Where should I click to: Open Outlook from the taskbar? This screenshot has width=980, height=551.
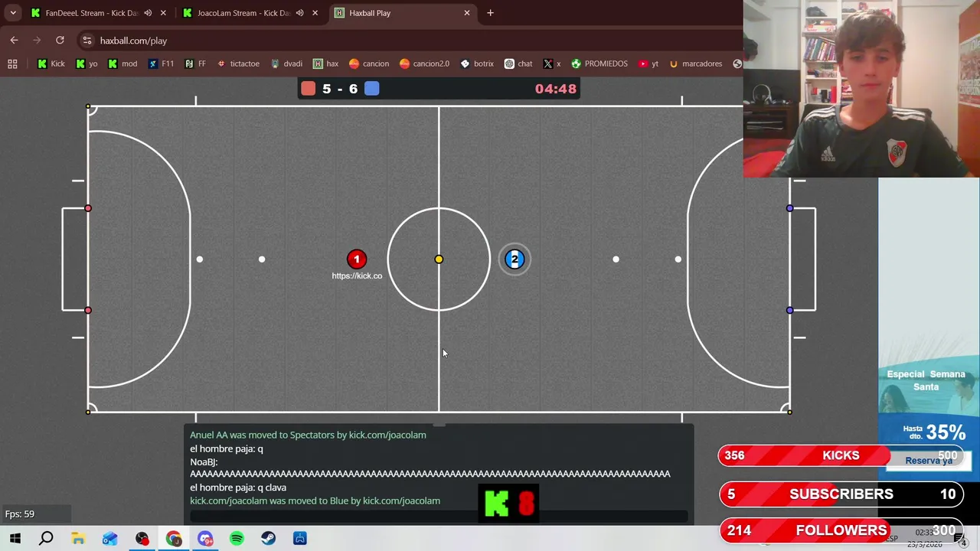point(109,539)
